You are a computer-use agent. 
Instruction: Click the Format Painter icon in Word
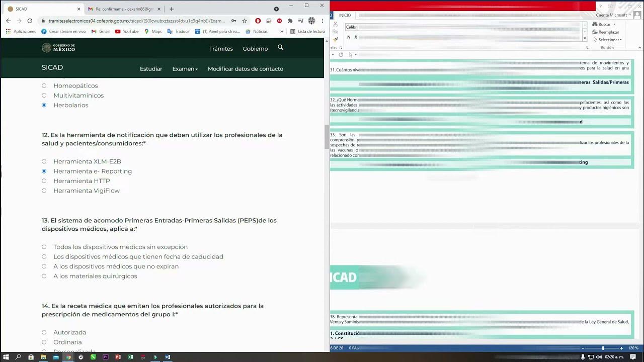tap(336, 39)
